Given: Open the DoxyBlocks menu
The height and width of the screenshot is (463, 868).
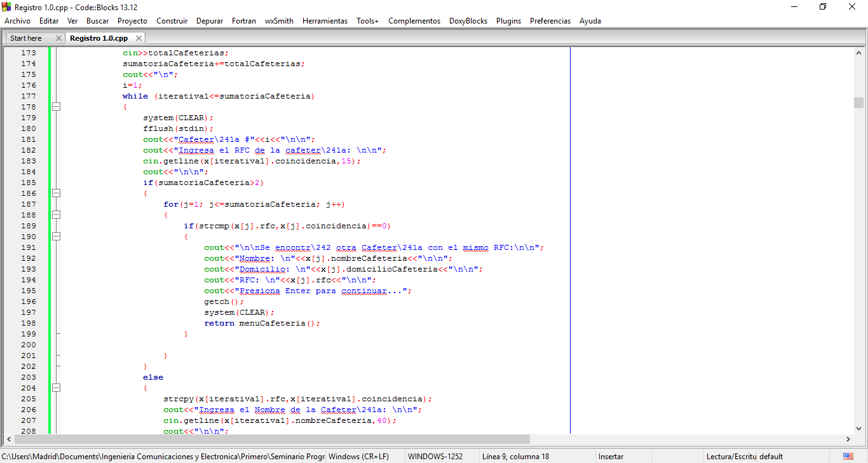Looking at the screenshot, I should [468, 21].
